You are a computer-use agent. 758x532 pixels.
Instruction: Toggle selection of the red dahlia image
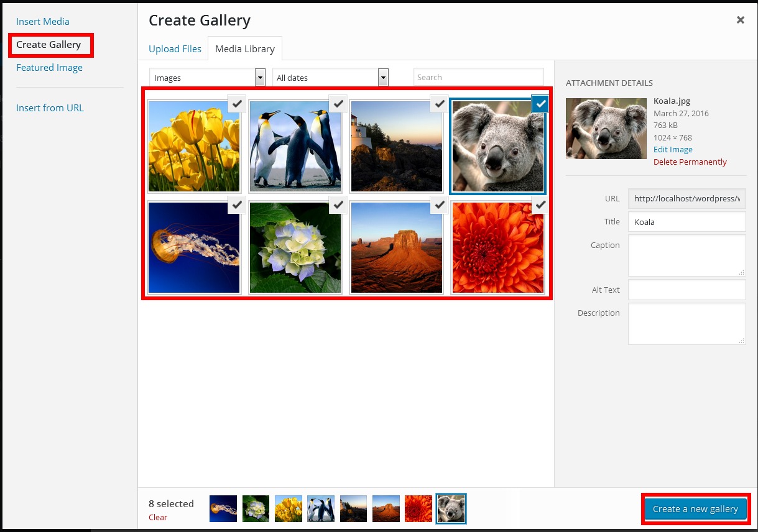pos(497,247)
